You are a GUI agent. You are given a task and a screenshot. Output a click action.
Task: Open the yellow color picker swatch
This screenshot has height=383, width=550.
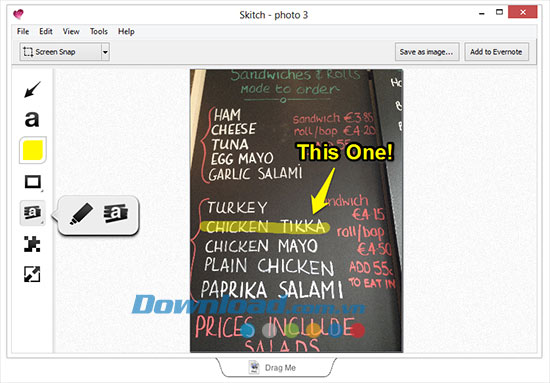tap(33, 150)
